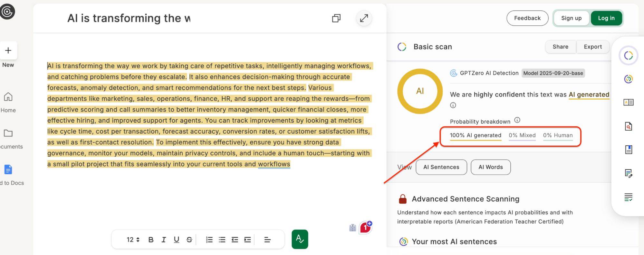Click the green spell check button
644x255 pixels.
[300, 239]
